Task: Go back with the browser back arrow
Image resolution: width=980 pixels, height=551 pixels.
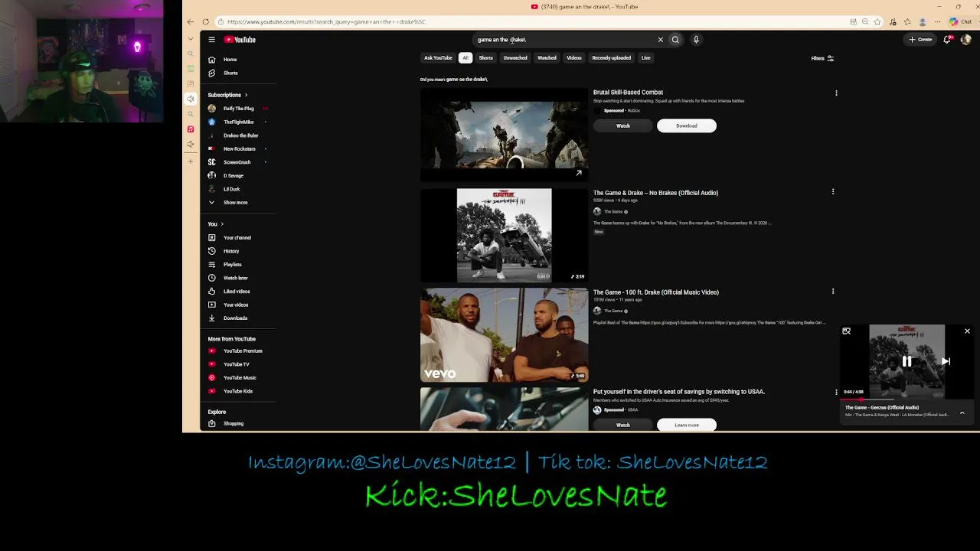Action: (x=191, y=21)
